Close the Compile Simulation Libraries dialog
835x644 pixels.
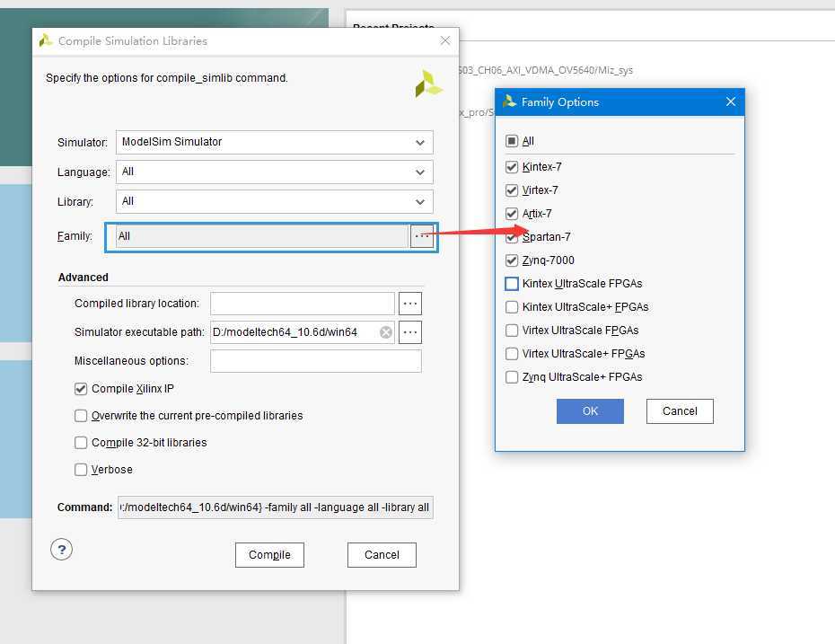tap(445, 40)
